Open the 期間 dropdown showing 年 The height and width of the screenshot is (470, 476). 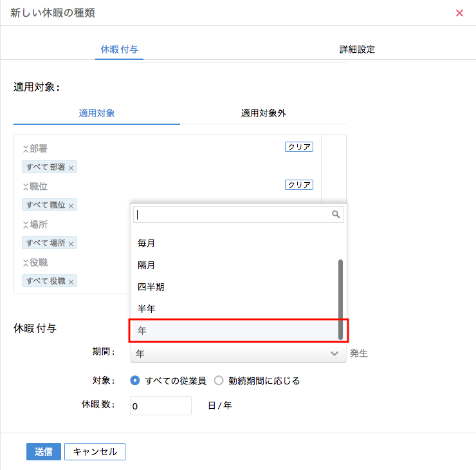coord(237,353)
